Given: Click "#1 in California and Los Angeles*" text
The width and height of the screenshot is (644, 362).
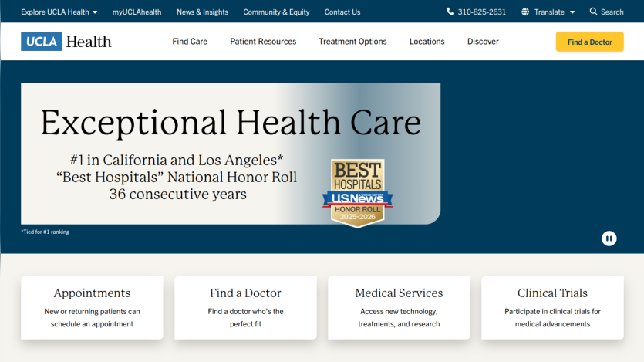Looking at the screenshot, I should pos(177,160).
